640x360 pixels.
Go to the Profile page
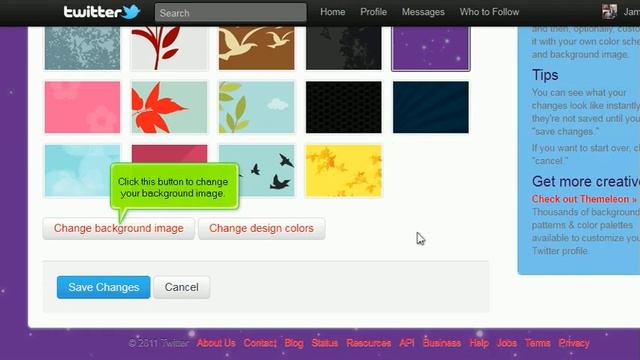point(373,12)
